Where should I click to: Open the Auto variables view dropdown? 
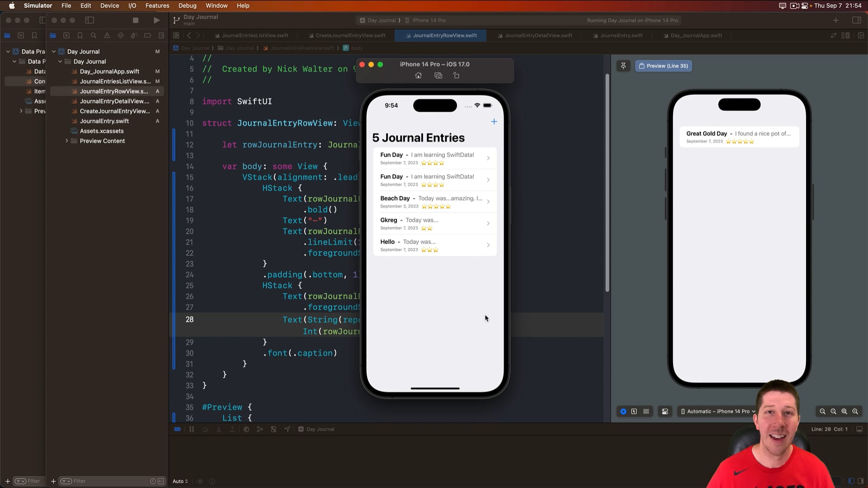(180, 481)
